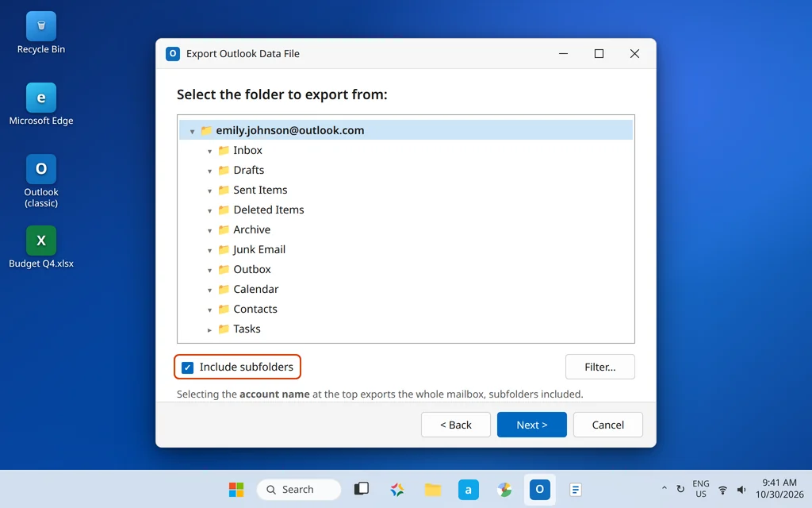Show hidden tray icons chevron

[664, 488]
